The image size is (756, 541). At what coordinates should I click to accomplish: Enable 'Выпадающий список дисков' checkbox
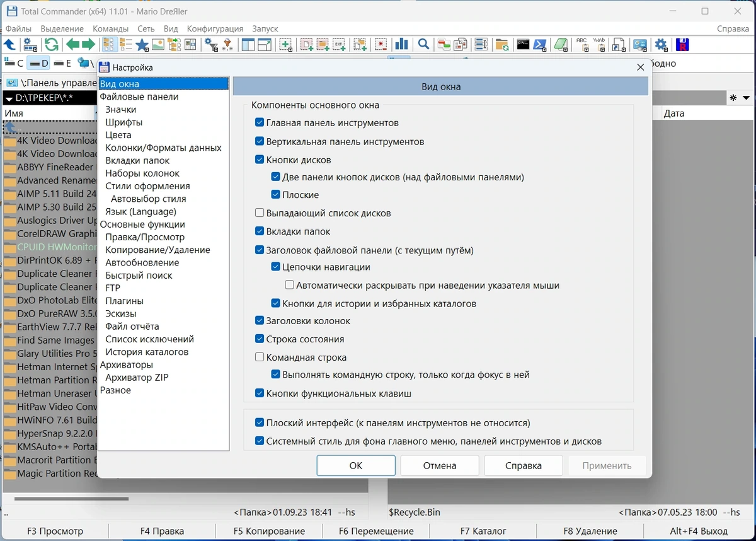[260, 213]
